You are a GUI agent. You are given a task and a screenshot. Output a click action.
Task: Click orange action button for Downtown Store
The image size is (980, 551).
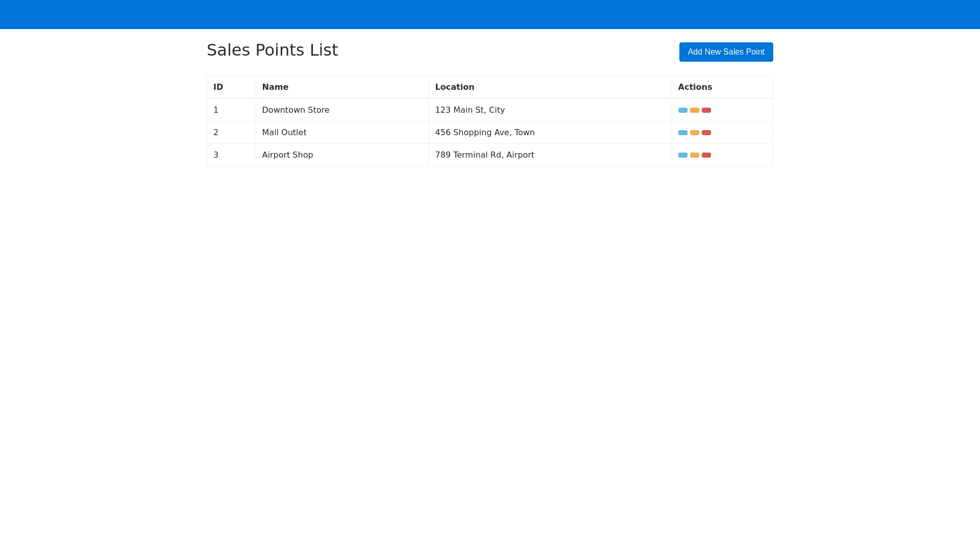[x=694, y=110]
